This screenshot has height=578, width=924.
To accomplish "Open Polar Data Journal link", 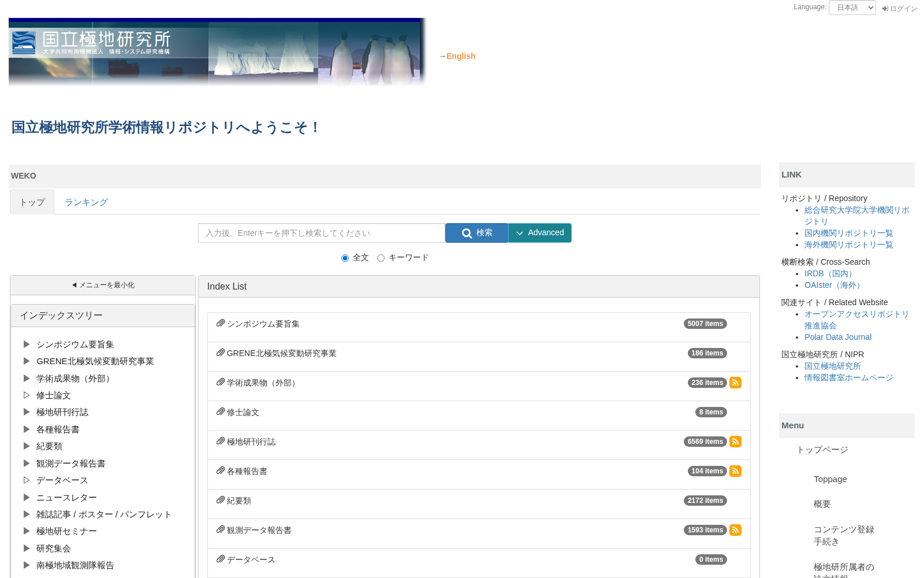I will tap(838, 337).
